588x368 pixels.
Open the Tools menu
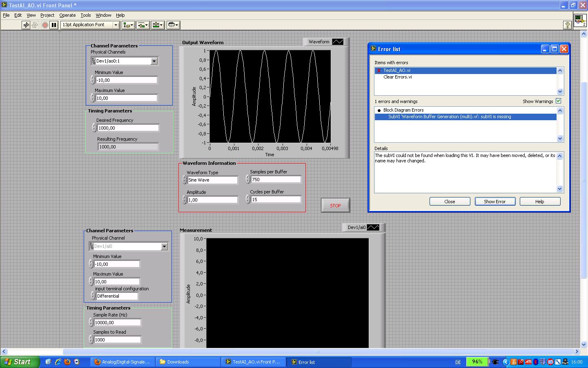85,15
